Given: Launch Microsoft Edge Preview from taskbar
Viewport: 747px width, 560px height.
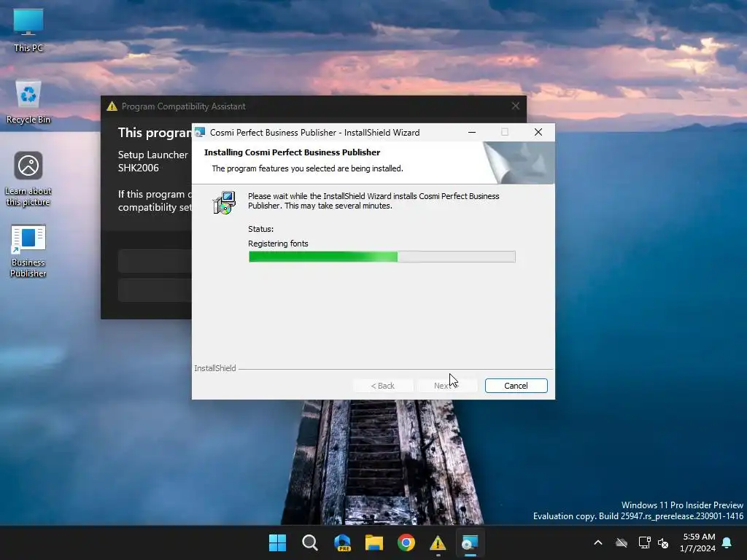Looking at the screenshot, I should (342, 542).
